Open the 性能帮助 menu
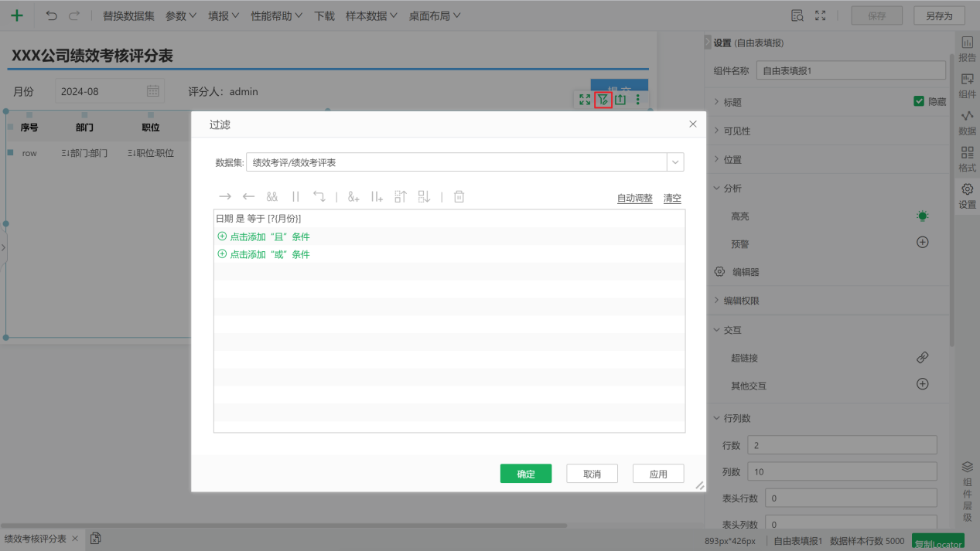The image size is (980, 551). tap(276, 15)
